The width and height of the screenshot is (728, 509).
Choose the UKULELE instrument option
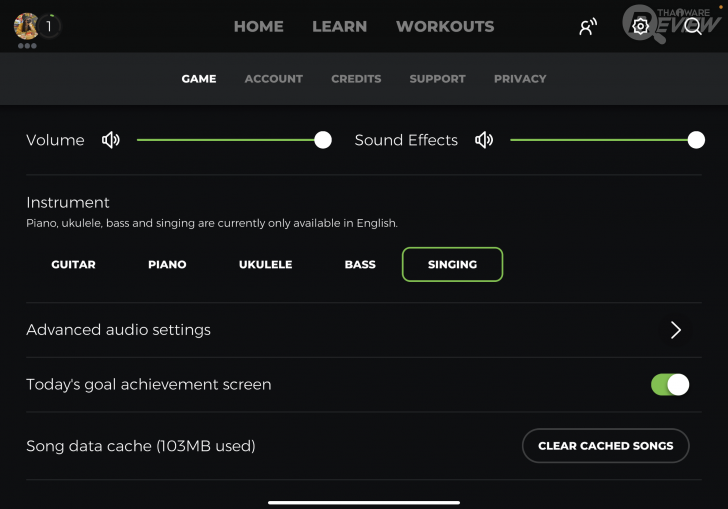coord(266,264)
